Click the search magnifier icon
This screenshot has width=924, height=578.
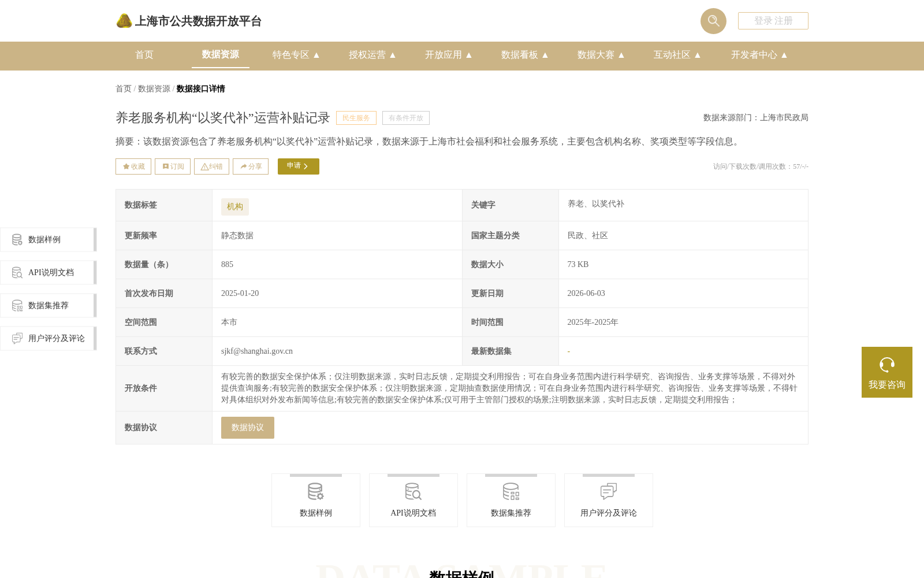pyautogui.click(x=713, y=21)
